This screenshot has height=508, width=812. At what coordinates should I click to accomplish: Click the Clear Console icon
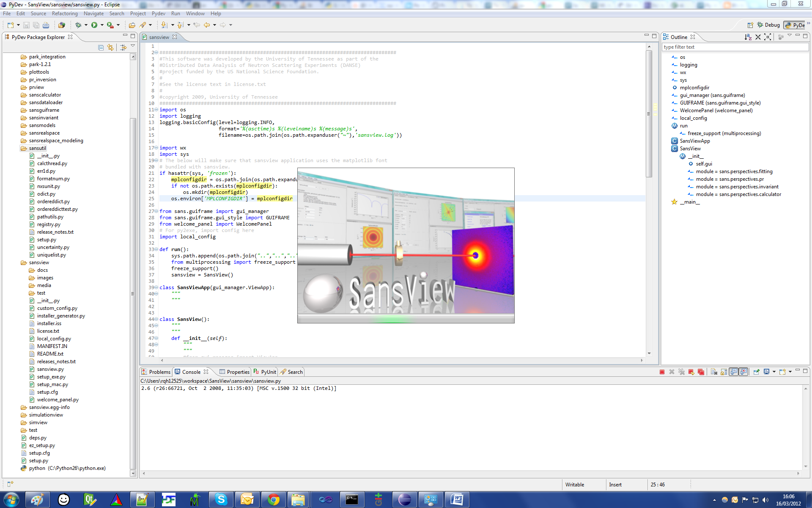point(714,372)
